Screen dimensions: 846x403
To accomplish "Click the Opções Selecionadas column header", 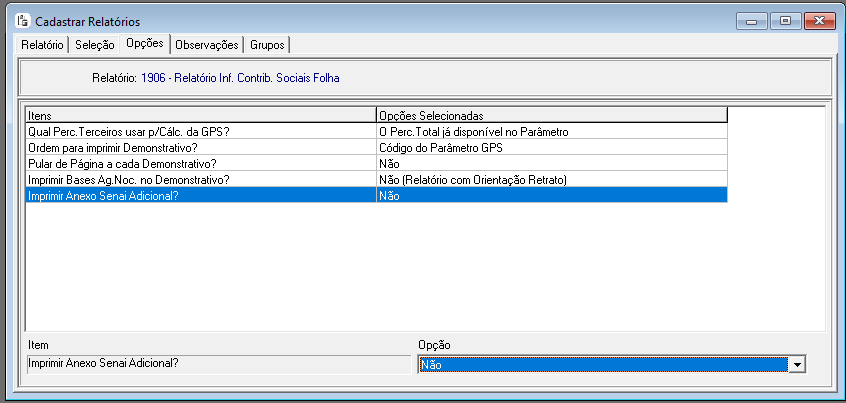I will (x=551, y=115).
